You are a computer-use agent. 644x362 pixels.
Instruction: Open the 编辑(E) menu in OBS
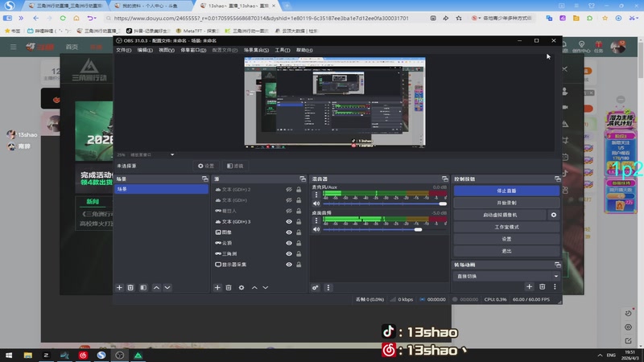(x=145, y=50)
